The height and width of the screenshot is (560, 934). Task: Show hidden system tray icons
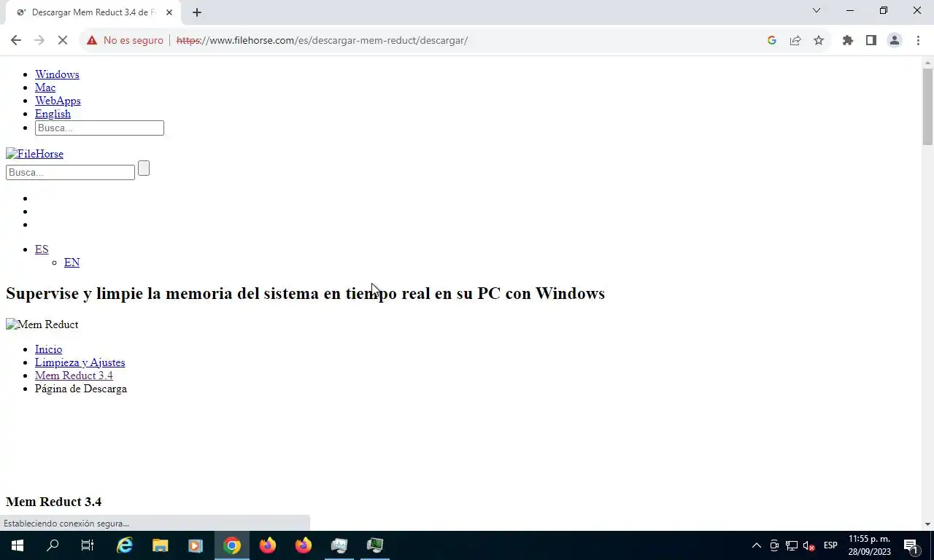[757, 545]
